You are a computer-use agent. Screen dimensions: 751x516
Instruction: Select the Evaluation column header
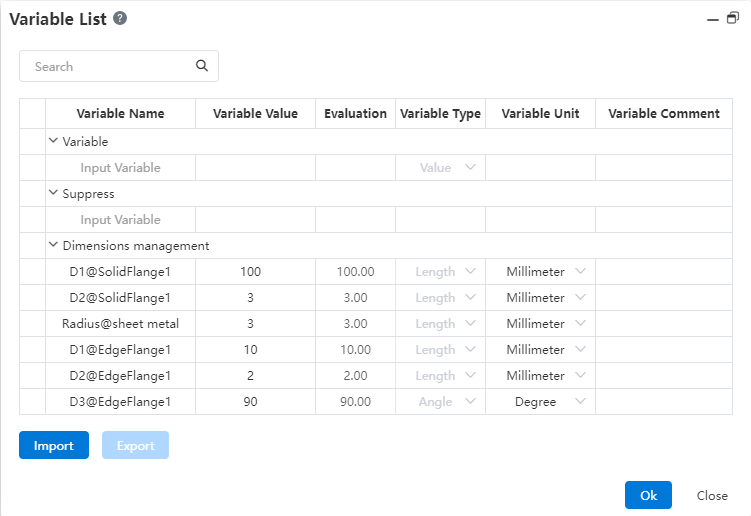pyautogui.click(x=355, y=114)
